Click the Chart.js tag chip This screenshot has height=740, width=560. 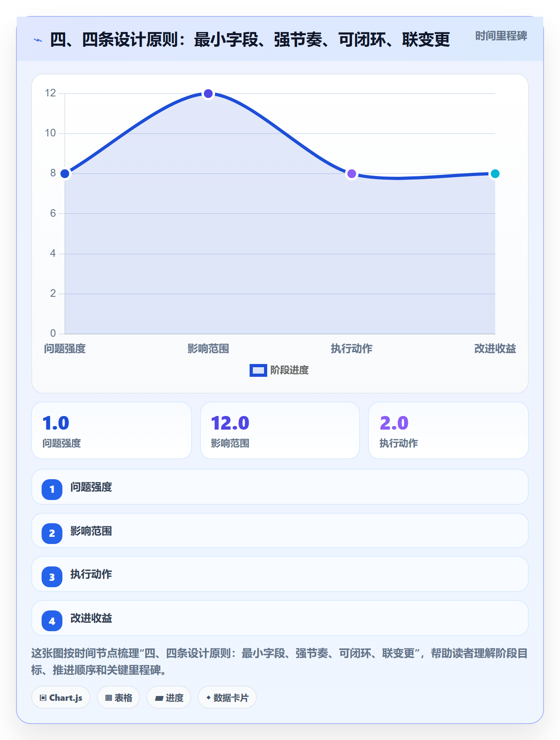coord(61,698)
